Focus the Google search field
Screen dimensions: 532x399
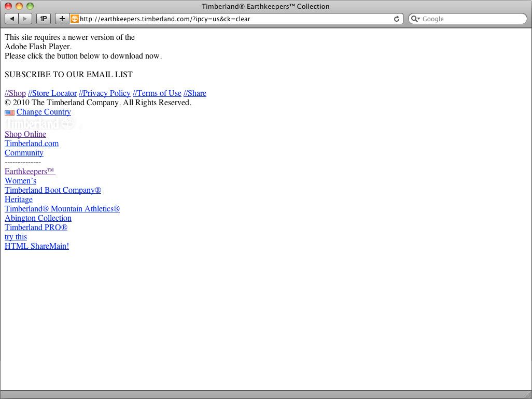472,19
